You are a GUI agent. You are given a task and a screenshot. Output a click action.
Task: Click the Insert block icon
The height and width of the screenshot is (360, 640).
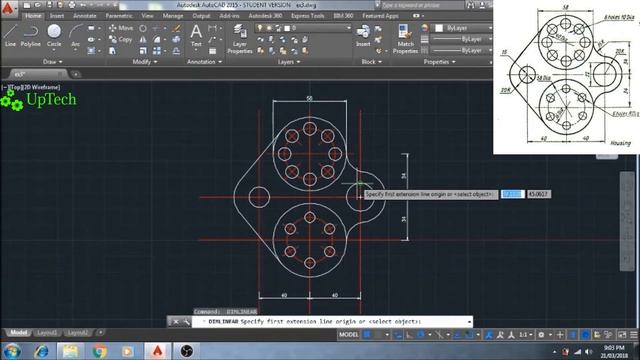click(363, 36)
